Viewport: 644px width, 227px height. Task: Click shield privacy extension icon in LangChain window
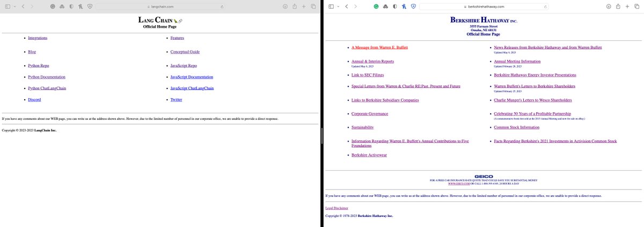89,6
